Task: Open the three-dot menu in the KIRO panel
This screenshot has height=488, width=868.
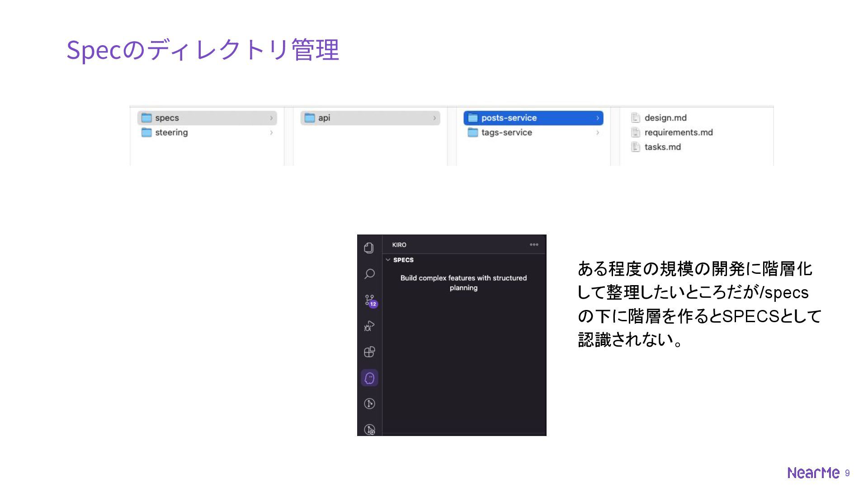Action: tap(534, 244)
